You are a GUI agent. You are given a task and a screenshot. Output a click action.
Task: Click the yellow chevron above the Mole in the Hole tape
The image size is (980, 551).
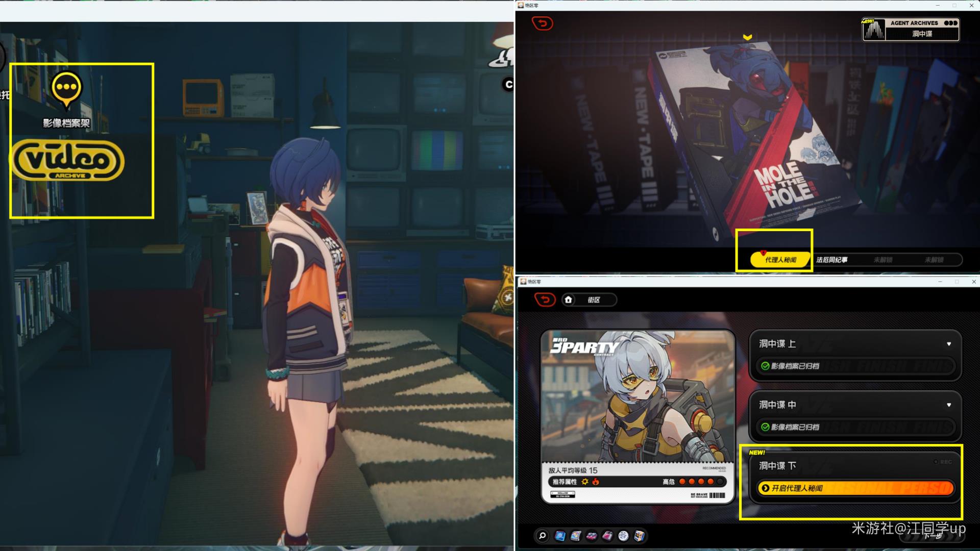click(747, 37)
